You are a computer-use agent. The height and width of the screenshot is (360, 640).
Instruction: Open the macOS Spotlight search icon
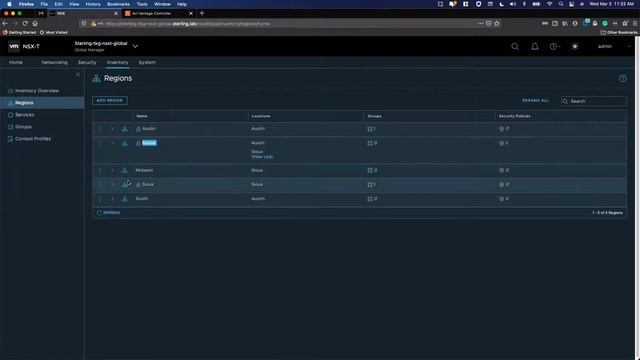point(561,4)
